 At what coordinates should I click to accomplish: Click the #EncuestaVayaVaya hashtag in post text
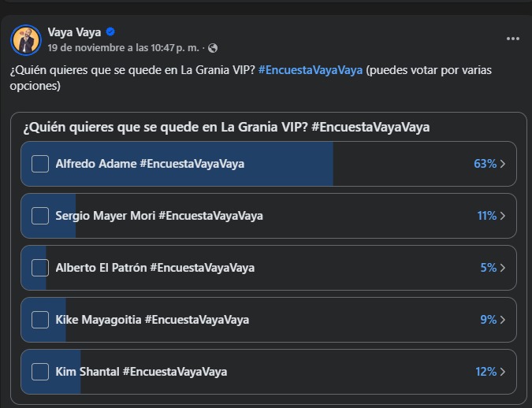click(x=311, y=70)
